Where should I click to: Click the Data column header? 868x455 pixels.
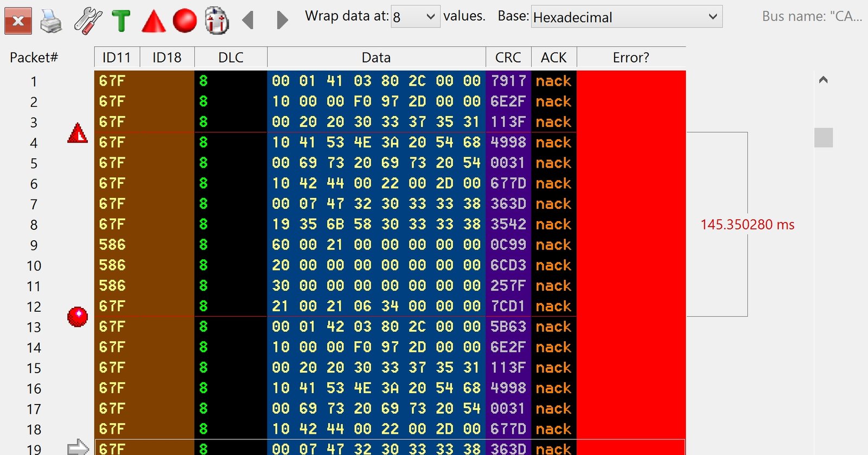click(376, 57)
